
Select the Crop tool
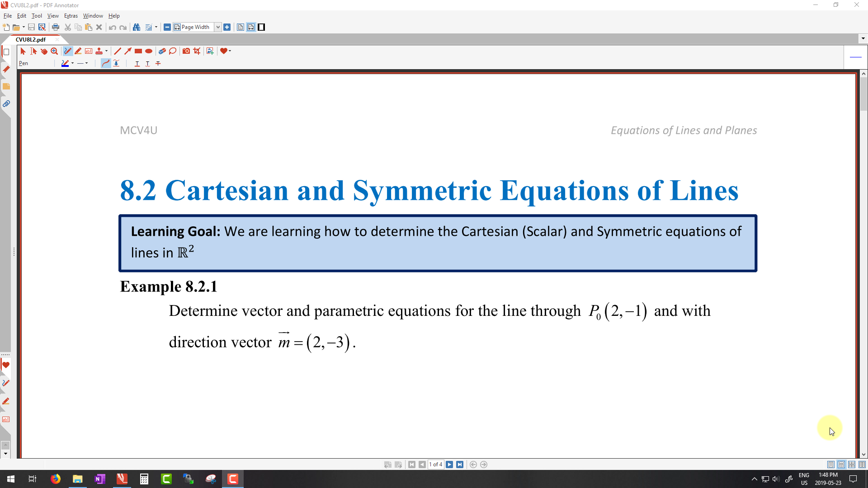[197, 51]
